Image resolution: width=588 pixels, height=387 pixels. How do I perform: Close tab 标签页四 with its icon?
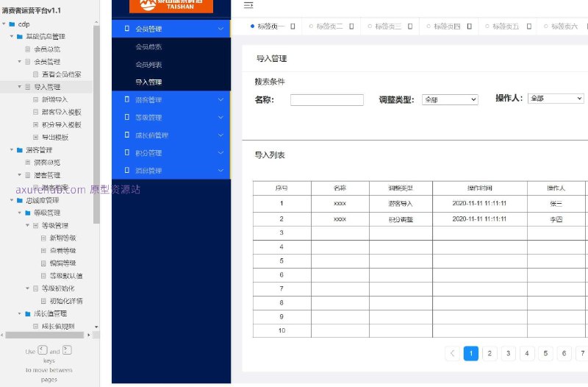pos(469,26)
